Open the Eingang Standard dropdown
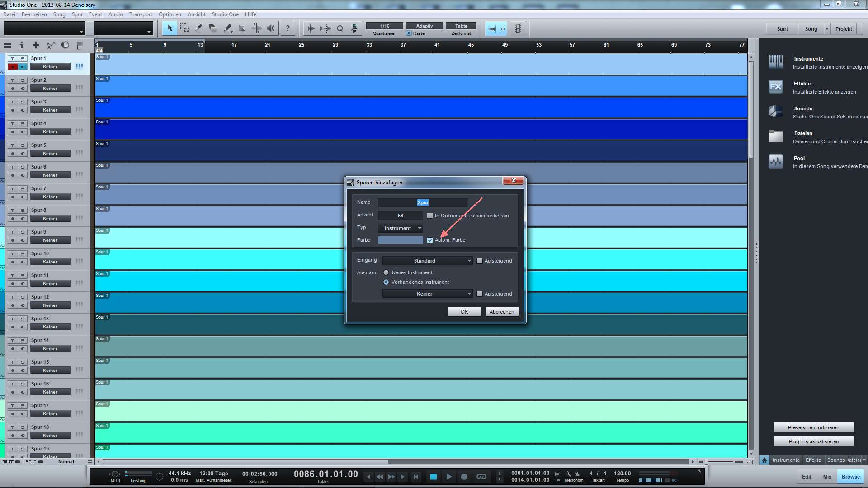This screenshot has width=868, height=488. [428, 261]
